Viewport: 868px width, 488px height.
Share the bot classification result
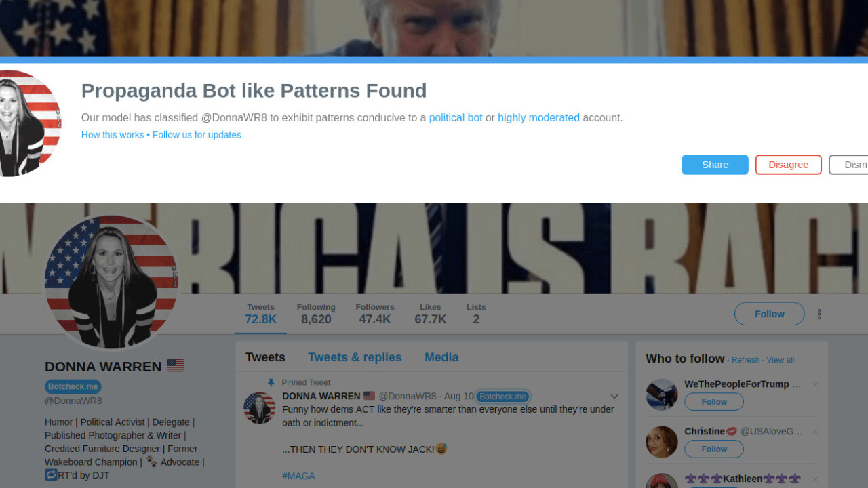pos(715,165)
